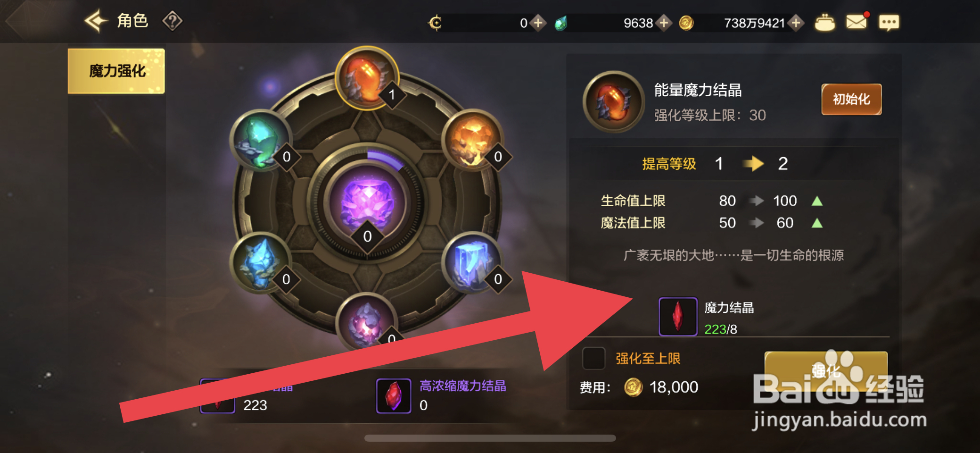Image resolution: width=980 pixels, height=453 pixels.
Task: Select the orange energy crystal at top
Action: [367, 77]
